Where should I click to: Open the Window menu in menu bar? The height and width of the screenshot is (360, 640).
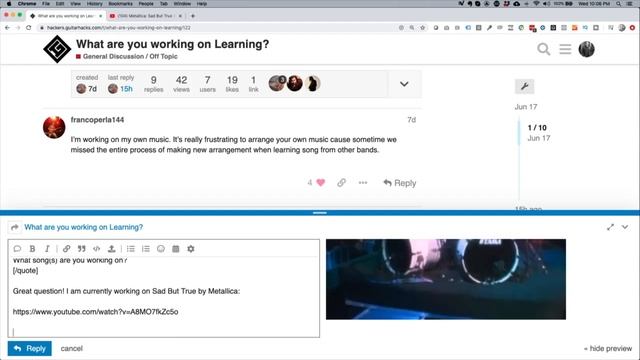click(x=182, y=4)
